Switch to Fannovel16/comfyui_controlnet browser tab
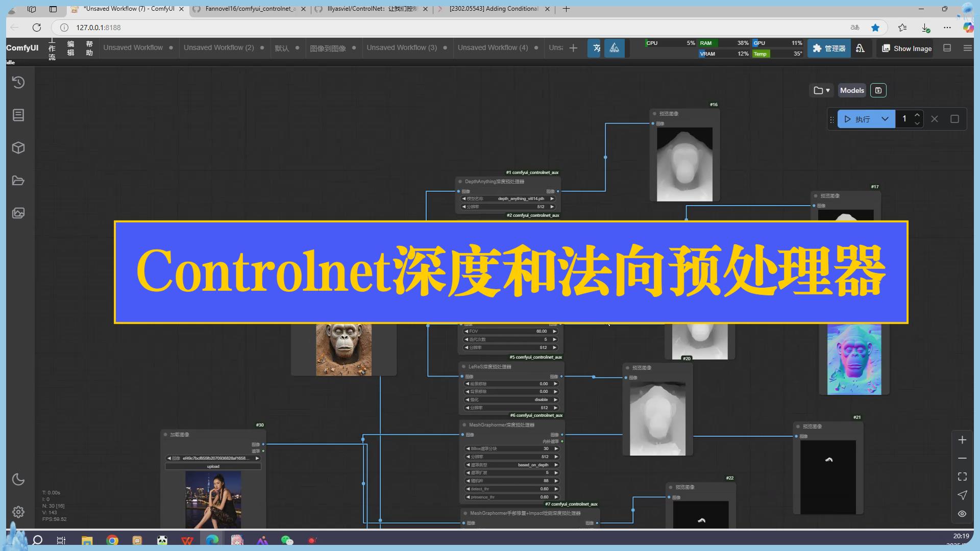Viewport: 980px width, 551px height. coord(250,9)
